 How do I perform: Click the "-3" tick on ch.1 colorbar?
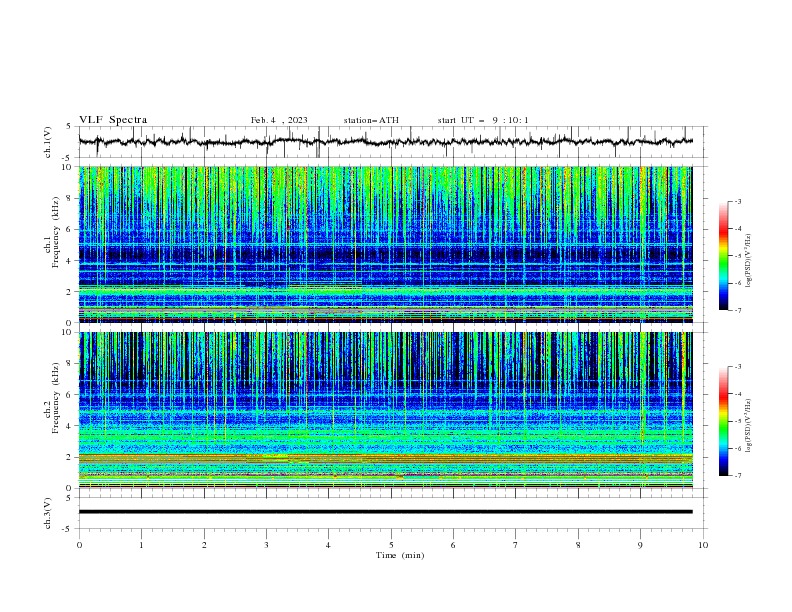tap(737, 201)
